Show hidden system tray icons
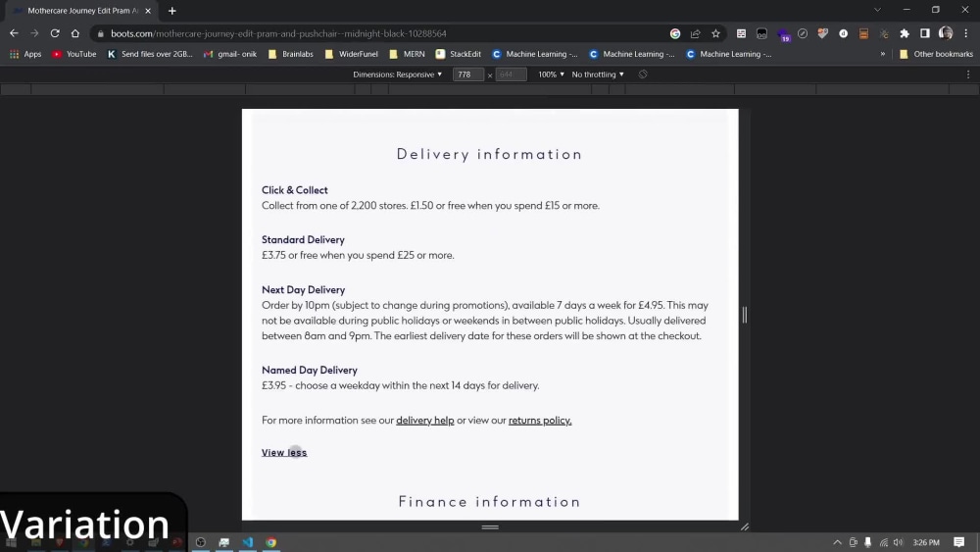This screenshot has width=980, height=552. coord(837,542)
